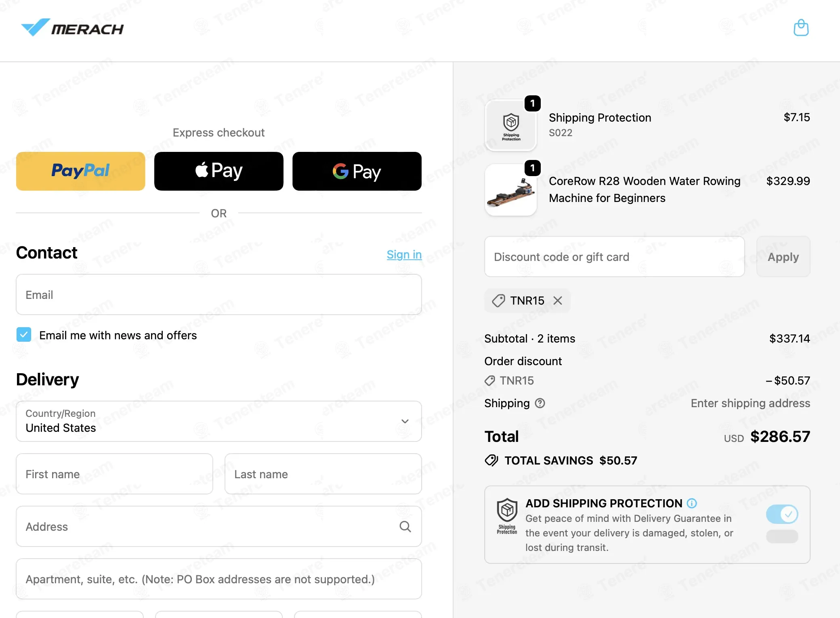Open shipping protection info icon

pyautogui.click(x=692, y=503)
